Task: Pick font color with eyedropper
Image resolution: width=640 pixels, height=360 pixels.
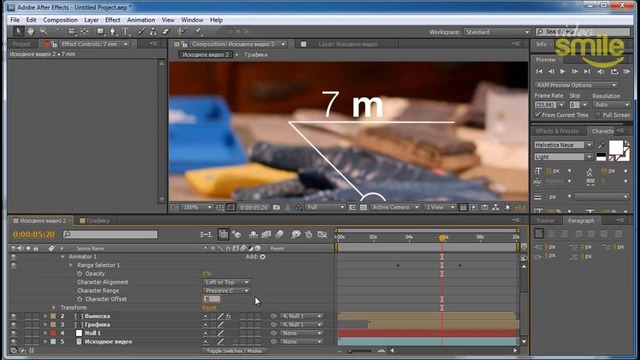Action: pos(601,145)
